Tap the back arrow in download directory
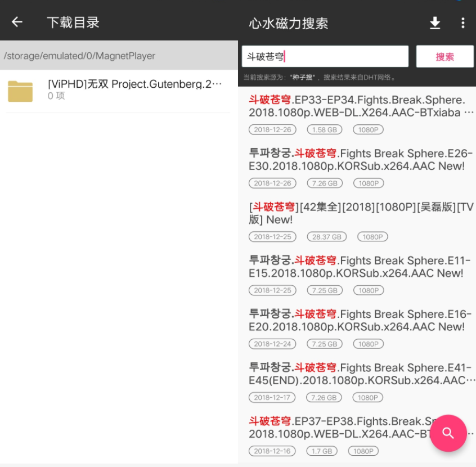Viewport: 476px width, 467px height. [17, 22]
